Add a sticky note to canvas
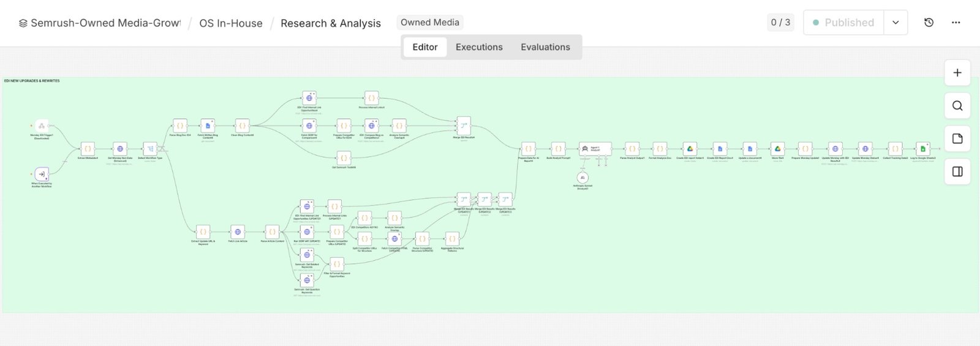 tap(957, 139)
